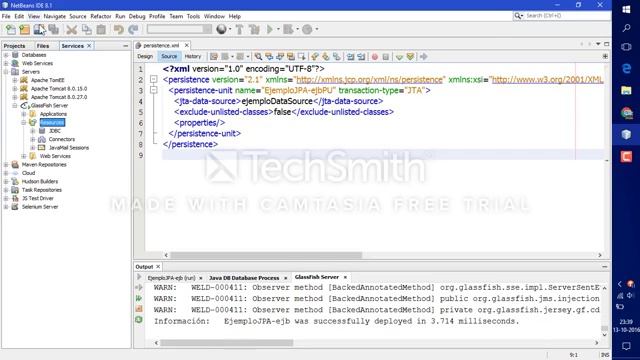The height and width of the screenshot is (360, 640).
Task: Expand the Maven Repositories node
Action: coord(6,164)
